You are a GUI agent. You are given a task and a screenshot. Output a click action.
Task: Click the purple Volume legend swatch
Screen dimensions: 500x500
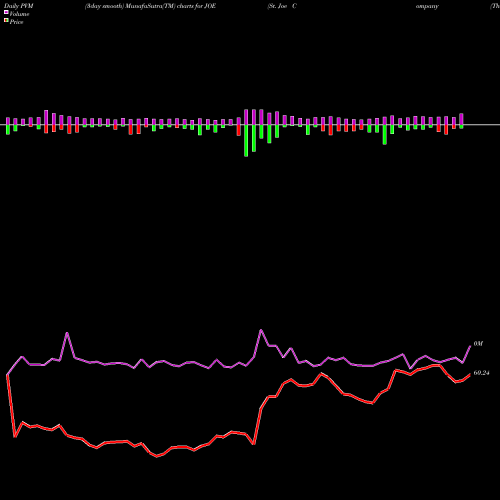6,13
